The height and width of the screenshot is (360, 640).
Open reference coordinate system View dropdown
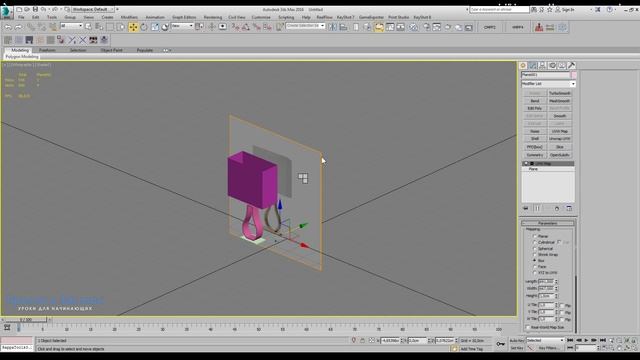pyautogui.click(x=182, y=26)
